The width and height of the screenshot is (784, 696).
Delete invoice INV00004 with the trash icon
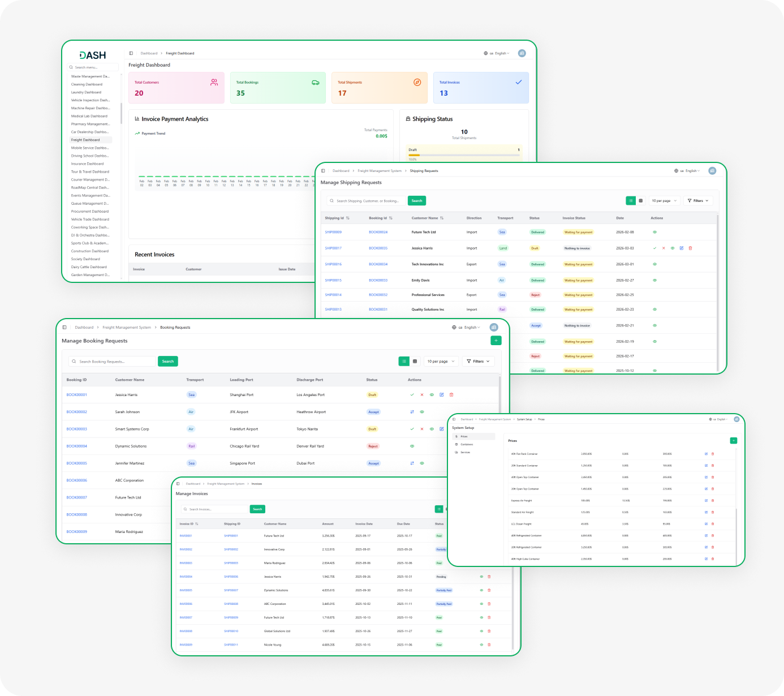point(489,577)
